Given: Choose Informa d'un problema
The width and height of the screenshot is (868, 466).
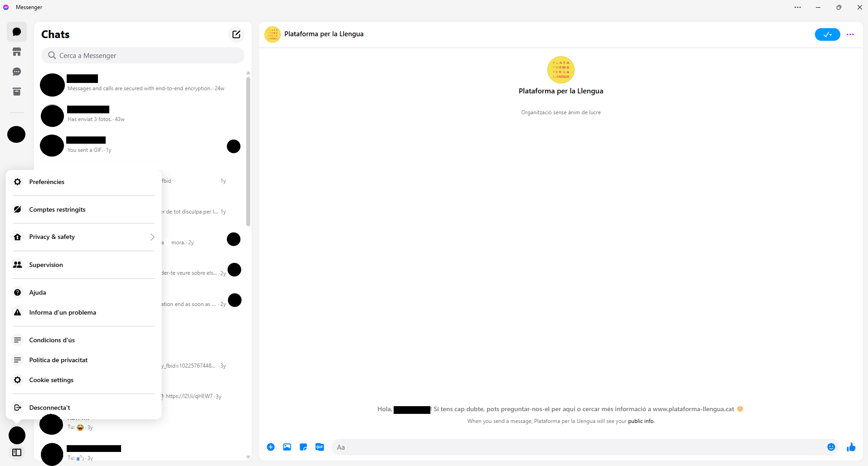Looking at the screenshot, I should tap(83, 312).
